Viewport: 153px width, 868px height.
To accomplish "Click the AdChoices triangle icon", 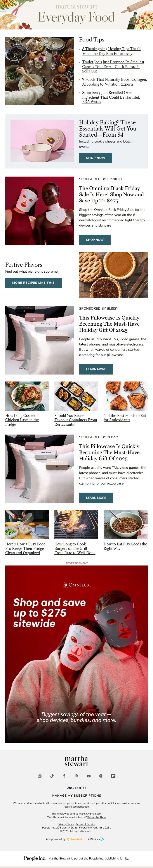I will coord(102,839).
